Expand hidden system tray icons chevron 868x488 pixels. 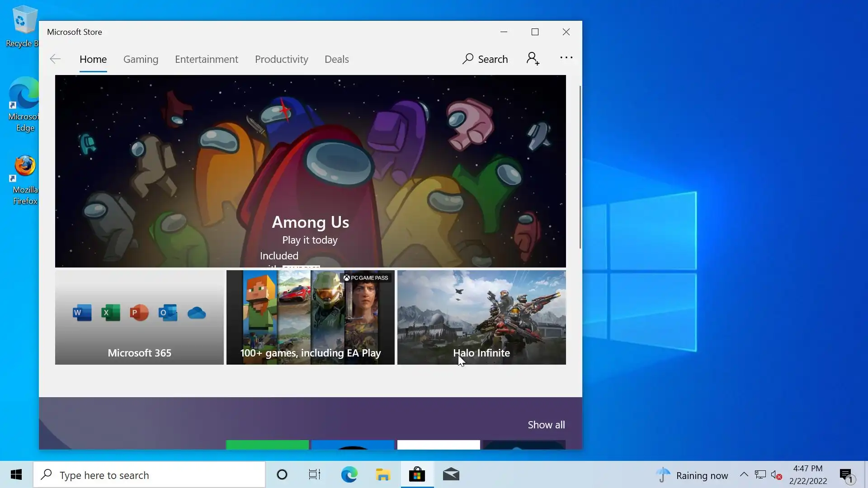[744, 475]
